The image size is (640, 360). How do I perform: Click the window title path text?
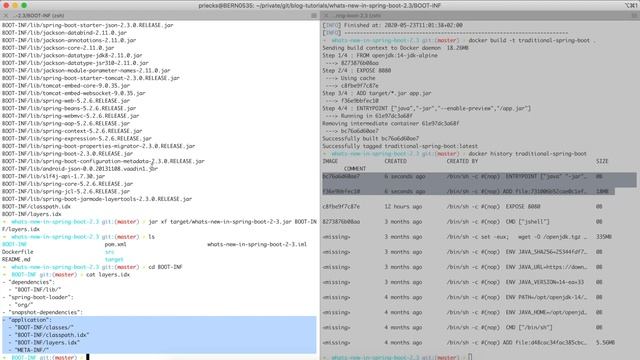click(320, 6)
